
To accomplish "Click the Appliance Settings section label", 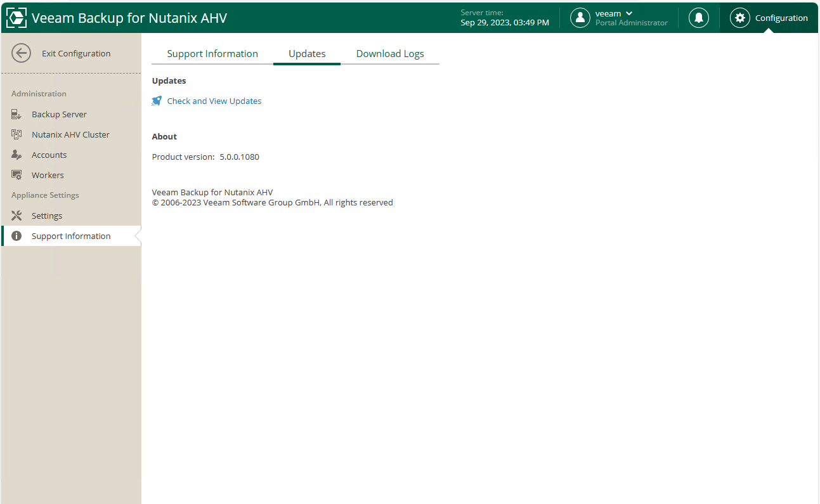I will [45, 195].
